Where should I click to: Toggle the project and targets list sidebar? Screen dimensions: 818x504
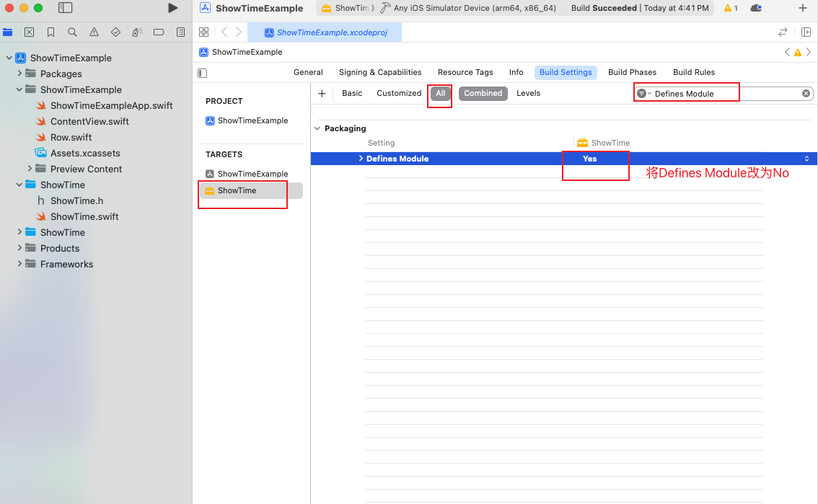coord(203,73)
